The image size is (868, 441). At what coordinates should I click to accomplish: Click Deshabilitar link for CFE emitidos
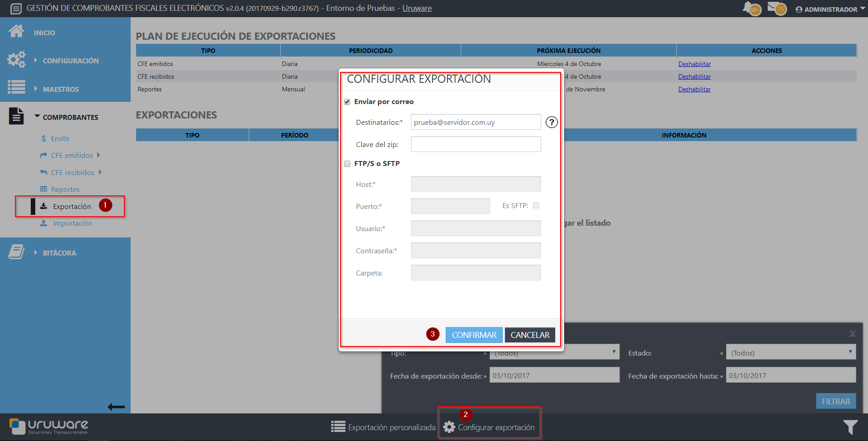pyautogui.click(x=694, y=64)
